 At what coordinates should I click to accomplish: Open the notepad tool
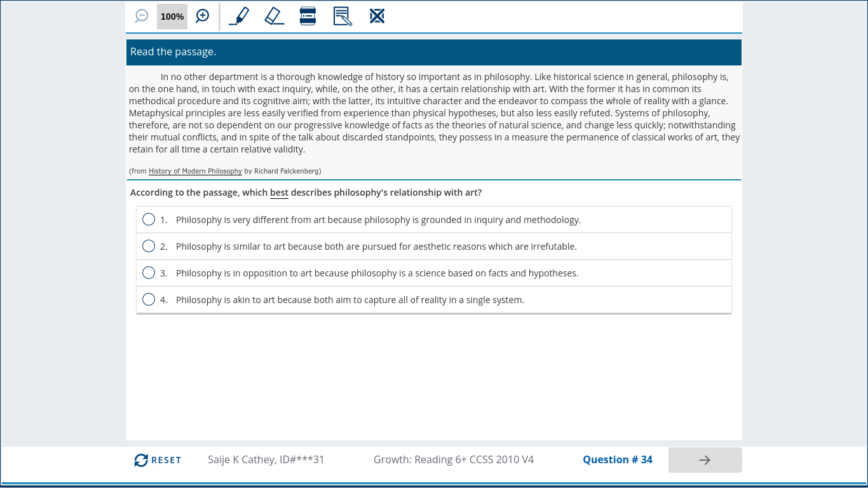click(x=342, y=16)
